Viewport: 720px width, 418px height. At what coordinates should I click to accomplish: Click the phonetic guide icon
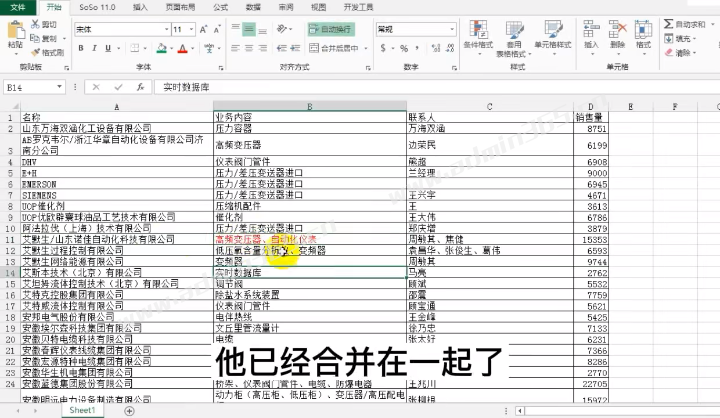[209, 48]
